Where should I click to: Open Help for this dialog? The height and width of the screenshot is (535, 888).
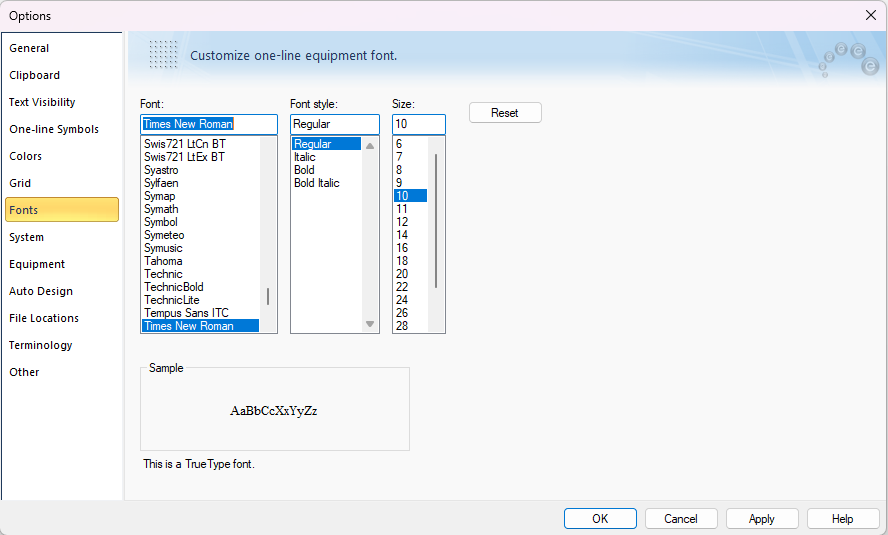click(x=843, y=519)
